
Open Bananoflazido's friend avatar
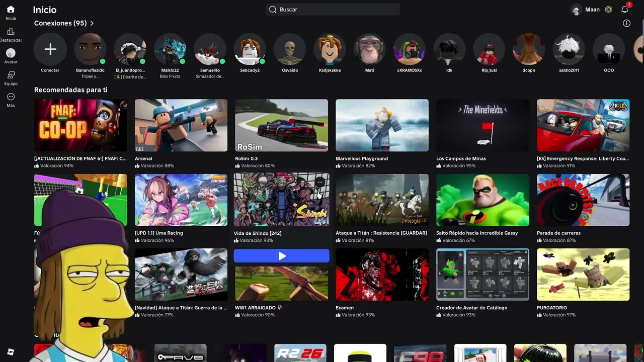click(90, 49)
